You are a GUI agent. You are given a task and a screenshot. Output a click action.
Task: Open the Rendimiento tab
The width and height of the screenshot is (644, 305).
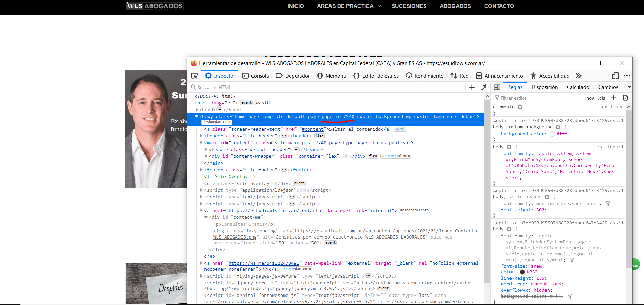(425, 76)
